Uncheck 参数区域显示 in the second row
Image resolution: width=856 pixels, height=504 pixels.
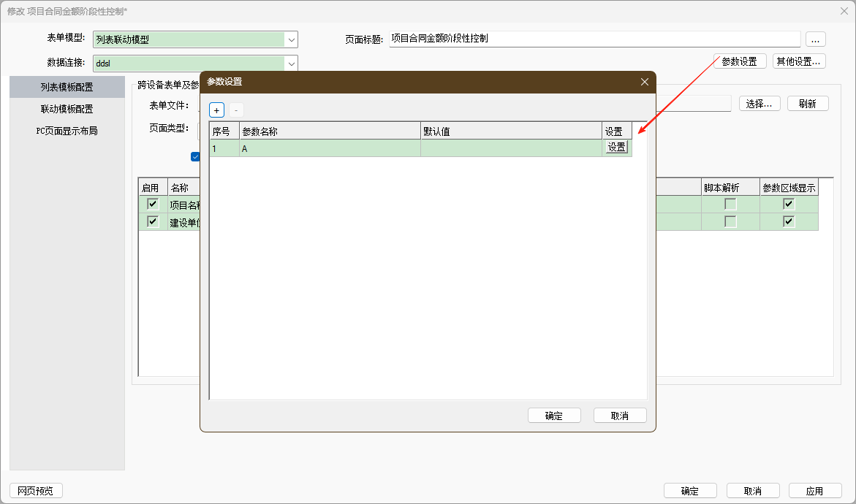789,222
